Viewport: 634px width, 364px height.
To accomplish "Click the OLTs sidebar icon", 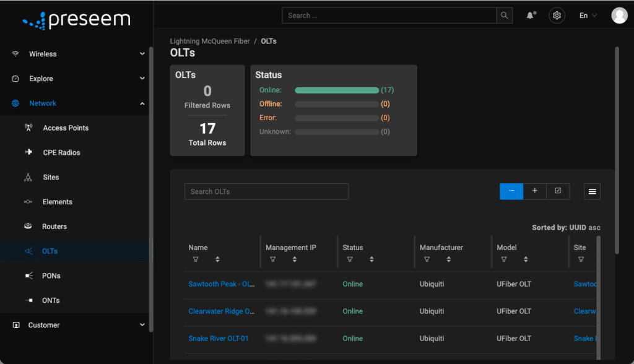I will (28, 251).
